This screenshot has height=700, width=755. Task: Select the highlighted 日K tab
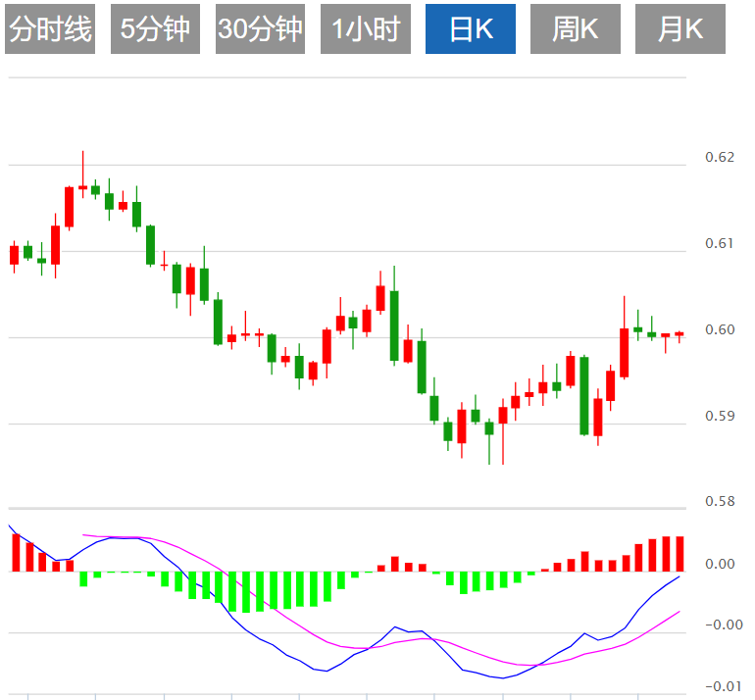point(471,30)
